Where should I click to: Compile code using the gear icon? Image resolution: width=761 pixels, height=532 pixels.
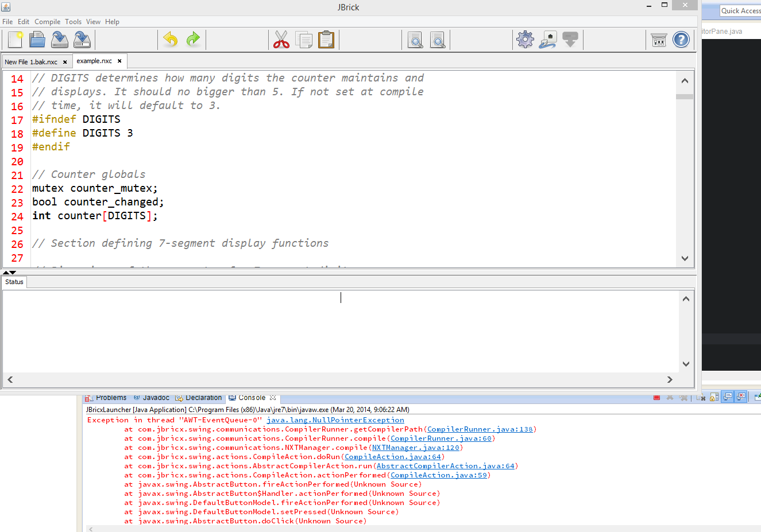(x=526, y=40)
